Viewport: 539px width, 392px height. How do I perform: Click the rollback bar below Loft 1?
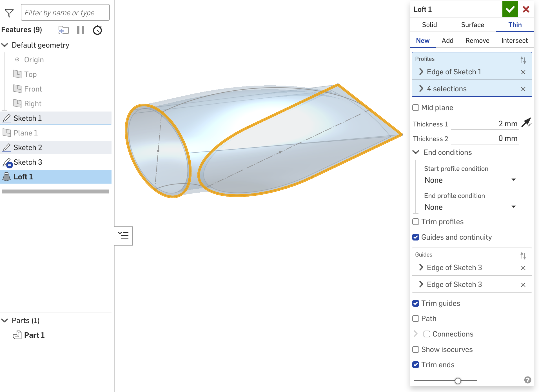[x=55, y=191]
